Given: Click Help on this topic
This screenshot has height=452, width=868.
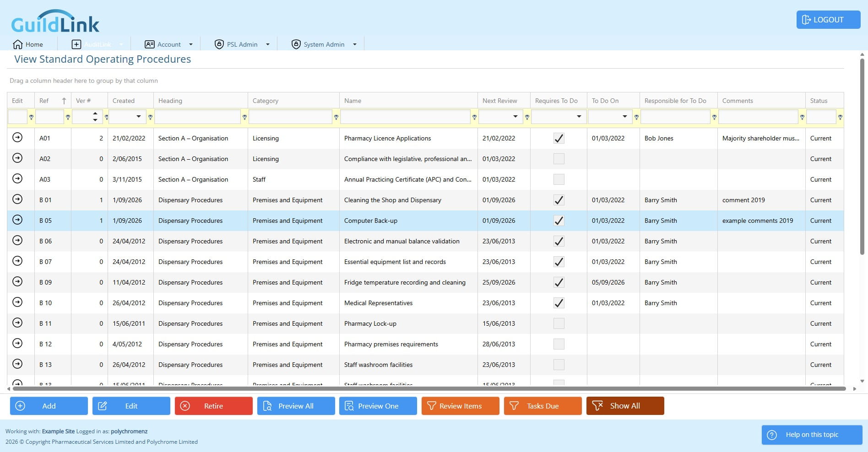Looking at the screenshot, I should [812, 435].
